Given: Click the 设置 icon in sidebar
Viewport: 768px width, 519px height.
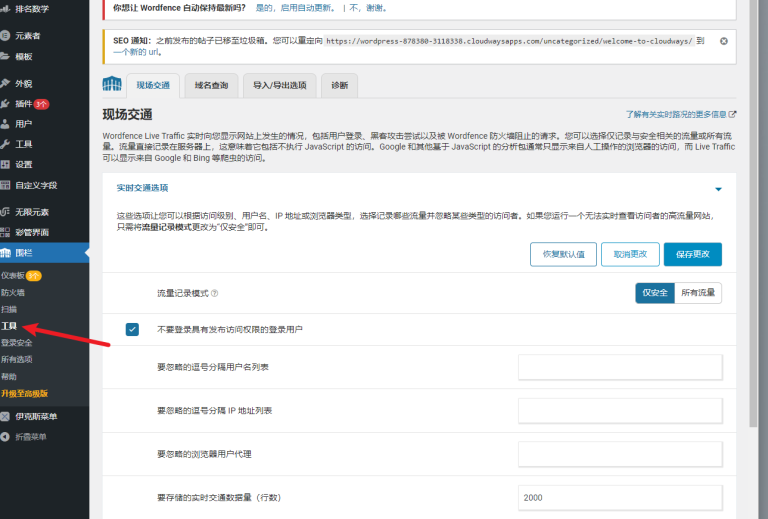Looking at the screenshot, I should click(x=5, y=165).
